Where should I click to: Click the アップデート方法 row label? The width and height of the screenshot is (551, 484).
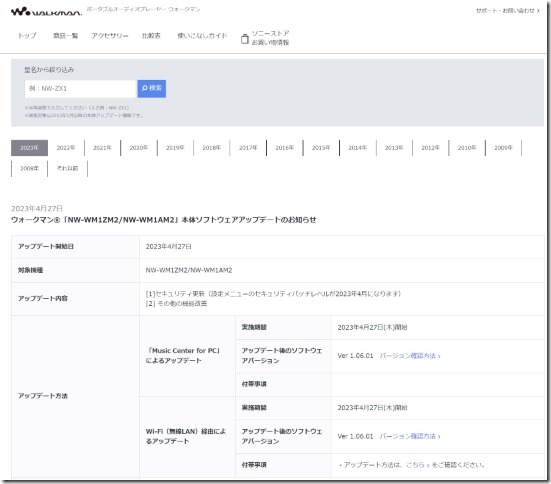click(43, 396)
